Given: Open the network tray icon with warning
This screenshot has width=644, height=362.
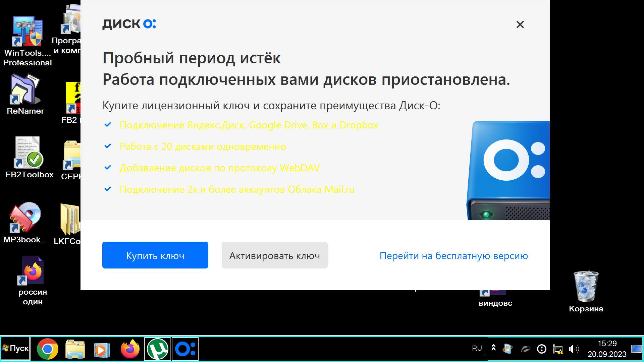Looking at the screenshot, I should pyautogui.click(x=558, y=349).
